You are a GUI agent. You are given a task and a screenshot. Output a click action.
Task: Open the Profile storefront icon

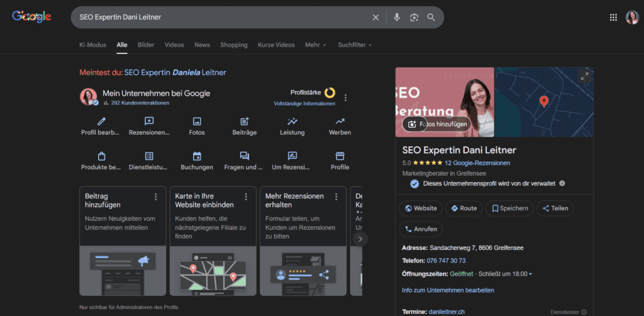click(x=340, y=156)
